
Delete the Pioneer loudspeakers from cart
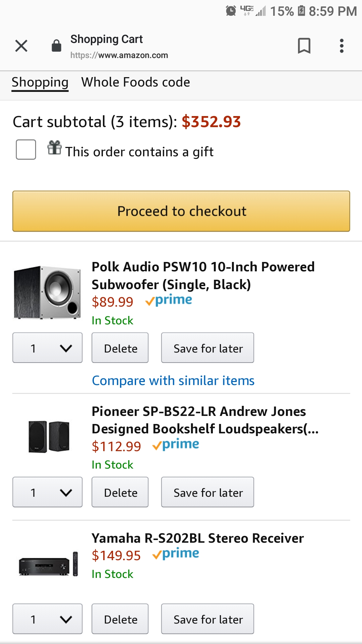(120, 492)
